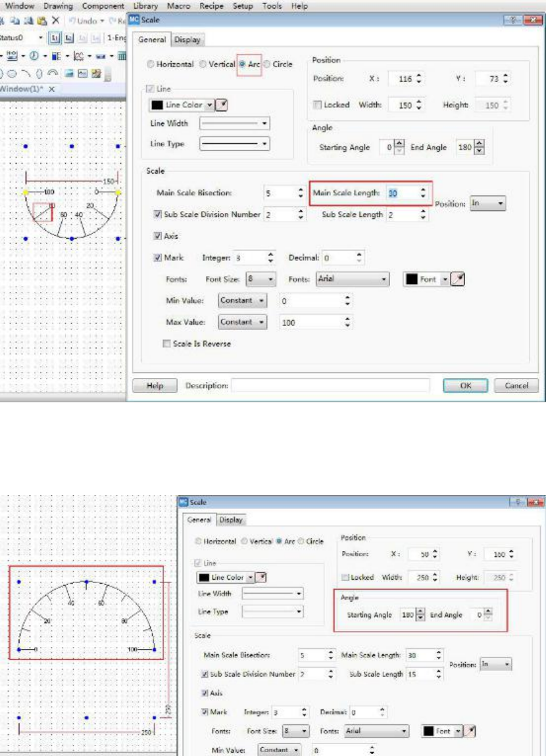
Task: Click the Cancel button
Action: point(516,386)
